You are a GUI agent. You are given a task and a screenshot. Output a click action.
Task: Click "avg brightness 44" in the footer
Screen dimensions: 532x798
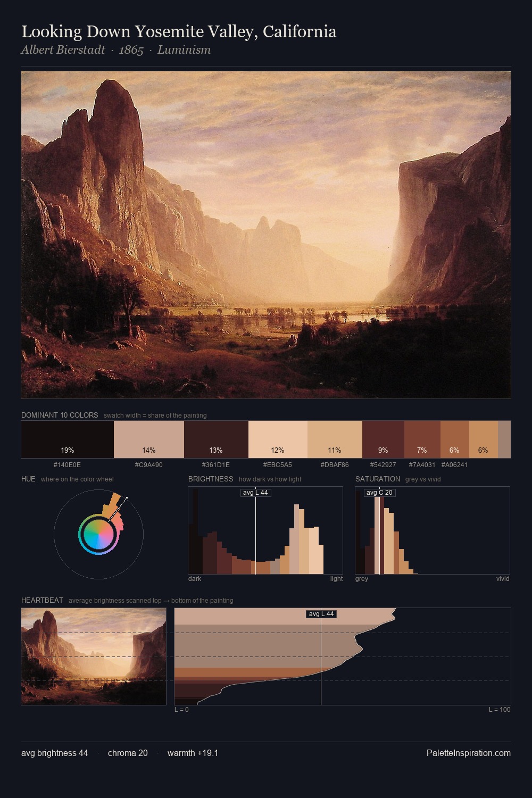[x=55, y=753]
